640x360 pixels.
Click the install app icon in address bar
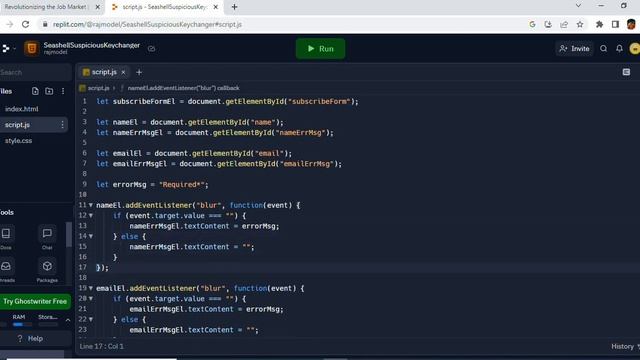tap(548, 24)
